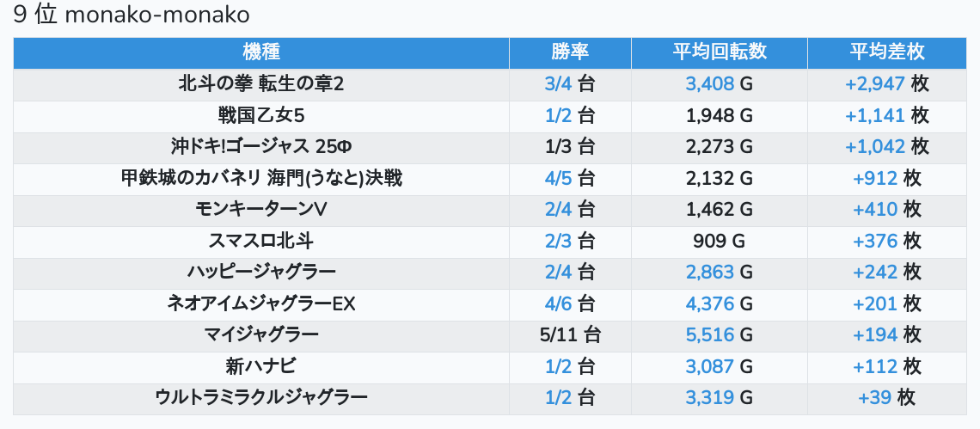Click the +2,947 average difference value
Screen dimensions: 980x429
[x=875, y=83]
